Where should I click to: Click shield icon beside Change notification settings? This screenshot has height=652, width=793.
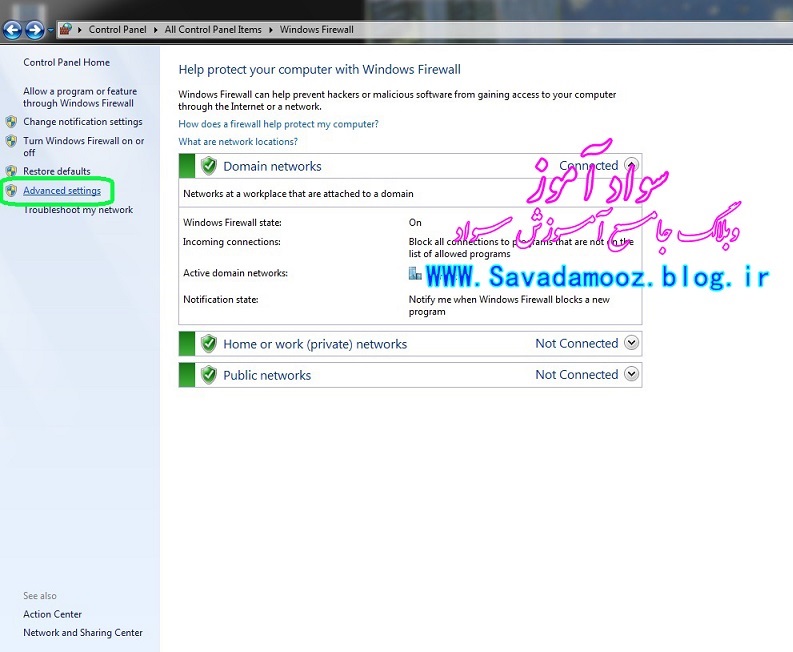[11, 122]
